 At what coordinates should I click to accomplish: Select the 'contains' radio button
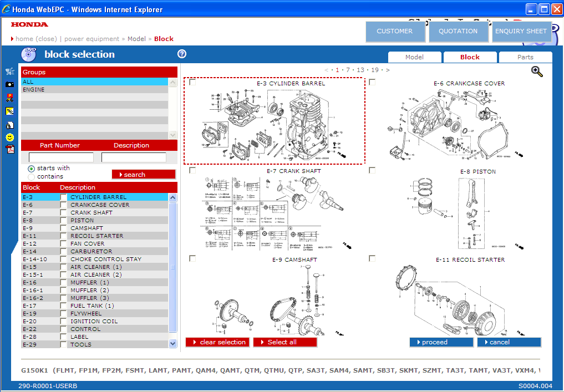click(31, 177)
